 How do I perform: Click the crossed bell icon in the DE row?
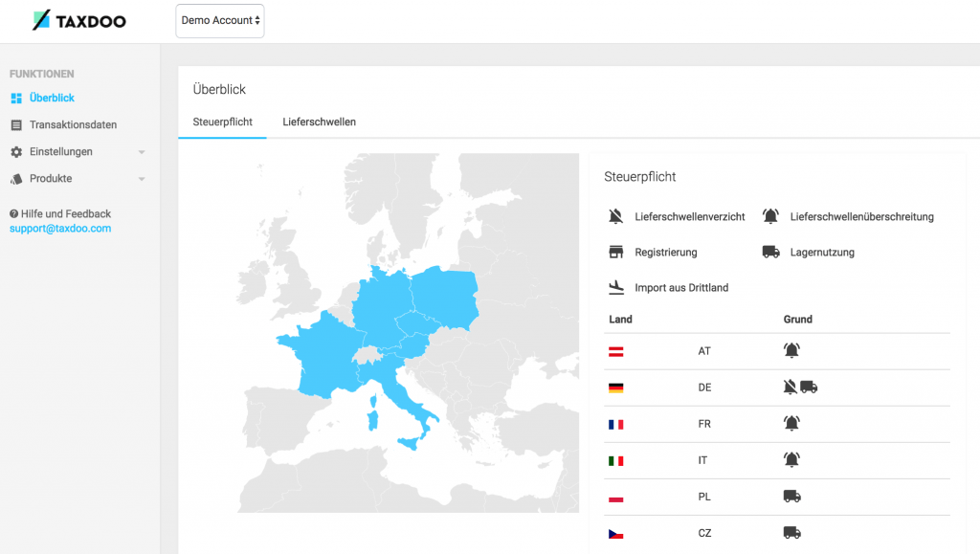[x=790, y=387]
